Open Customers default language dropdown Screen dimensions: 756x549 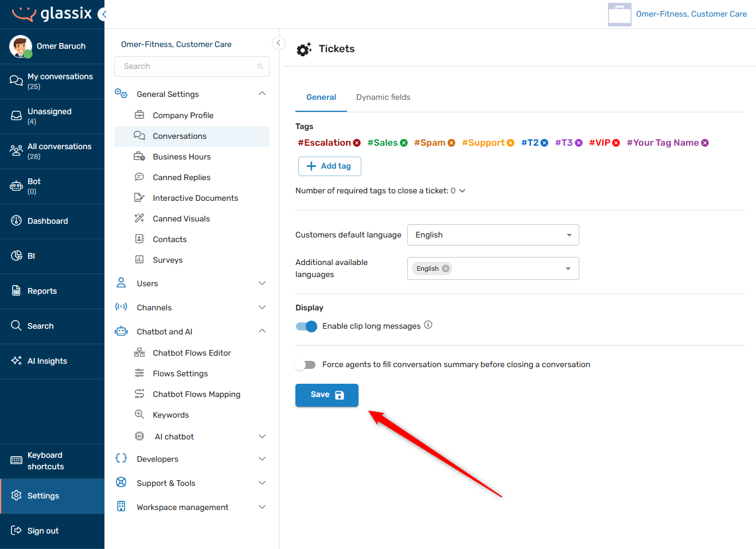coord(493,235)
